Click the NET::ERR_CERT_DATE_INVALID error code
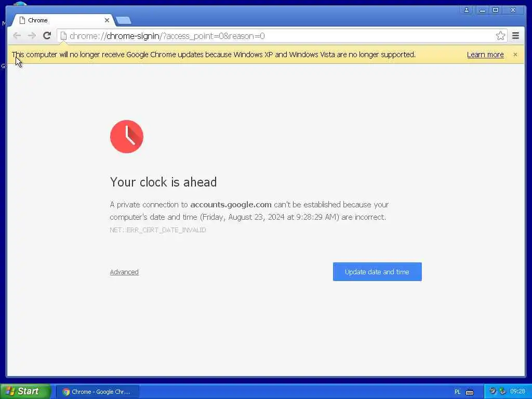Screen dimensions: 532x399 tap(158, 230)
